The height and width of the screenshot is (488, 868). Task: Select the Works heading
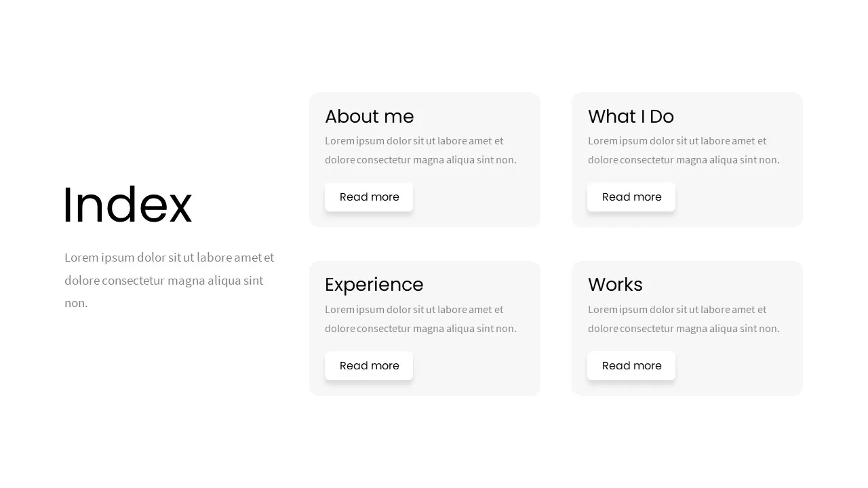[x=615, y=285]
